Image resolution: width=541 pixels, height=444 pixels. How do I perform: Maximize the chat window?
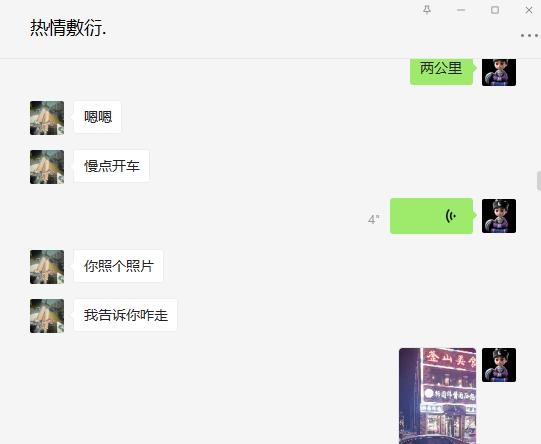pyautogui.click(x=495, y=10)
